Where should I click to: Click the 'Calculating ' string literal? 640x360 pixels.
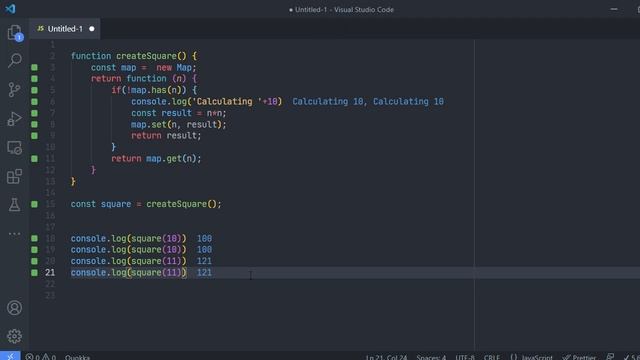[x=227, y=102]
